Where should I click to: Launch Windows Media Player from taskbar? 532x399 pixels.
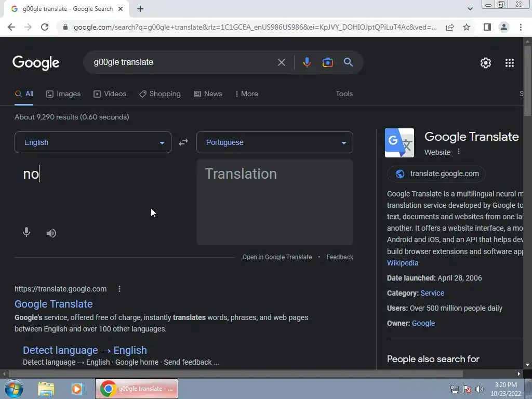coord(77,389)
